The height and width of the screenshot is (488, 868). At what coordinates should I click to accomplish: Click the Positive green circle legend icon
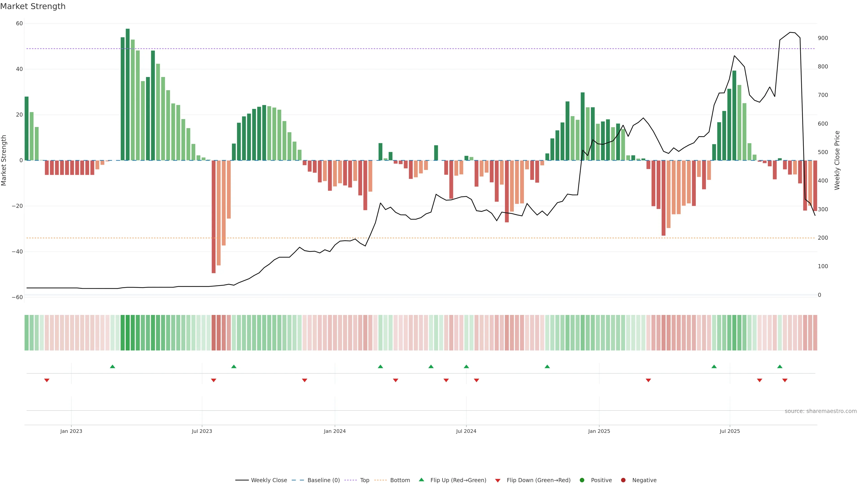point(582,480)
